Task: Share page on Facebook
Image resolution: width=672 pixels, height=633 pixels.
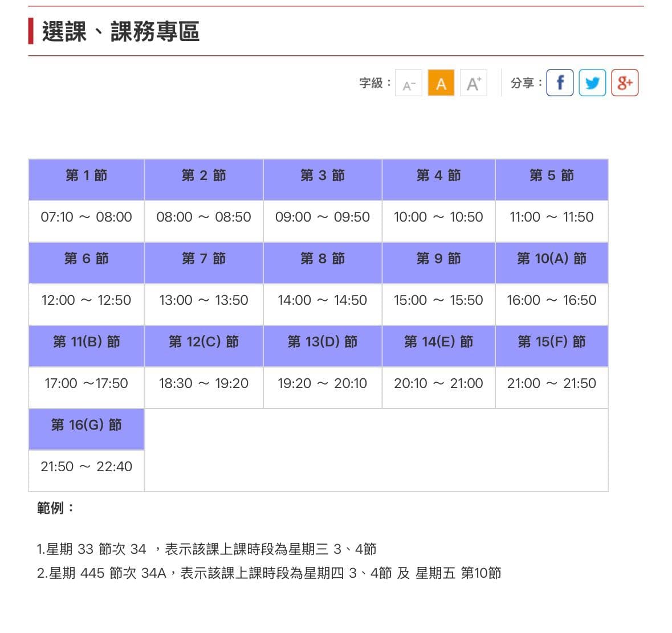Action: coord(560,83)
